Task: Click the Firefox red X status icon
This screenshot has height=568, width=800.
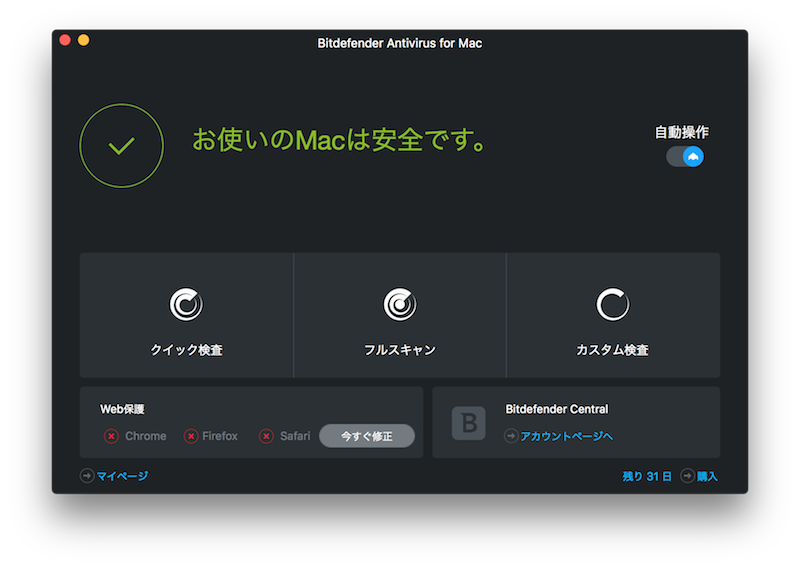Action: 191,436
